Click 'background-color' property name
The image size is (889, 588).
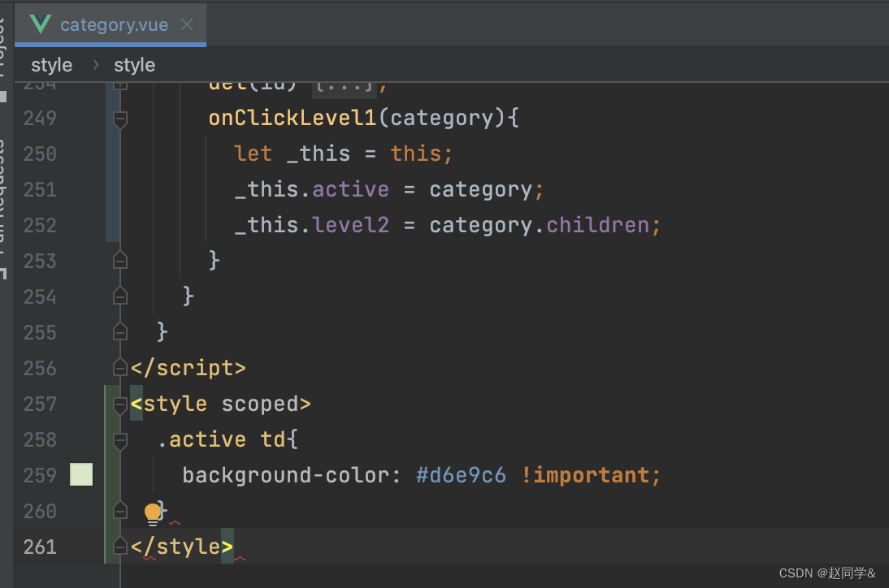click(287, 475)
